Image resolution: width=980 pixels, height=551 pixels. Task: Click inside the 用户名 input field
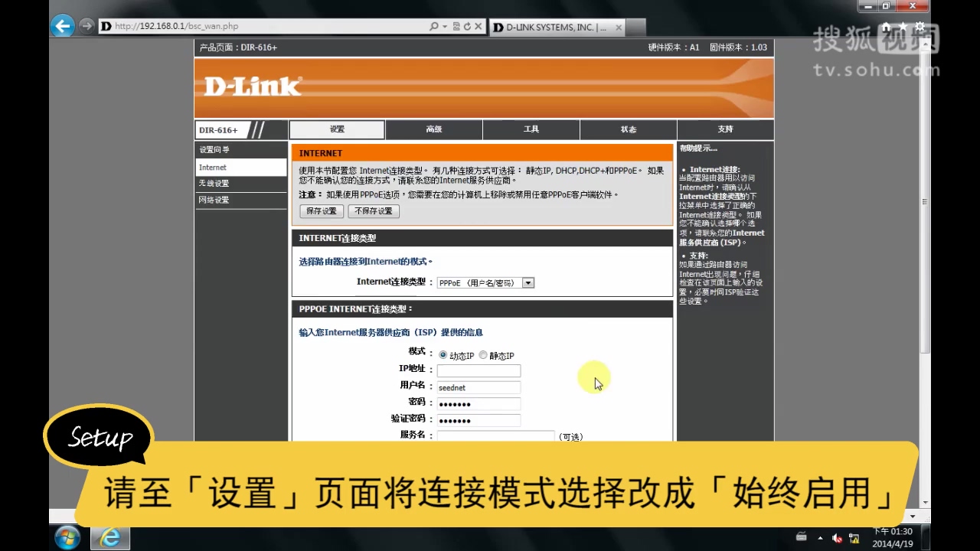(478, 387)
